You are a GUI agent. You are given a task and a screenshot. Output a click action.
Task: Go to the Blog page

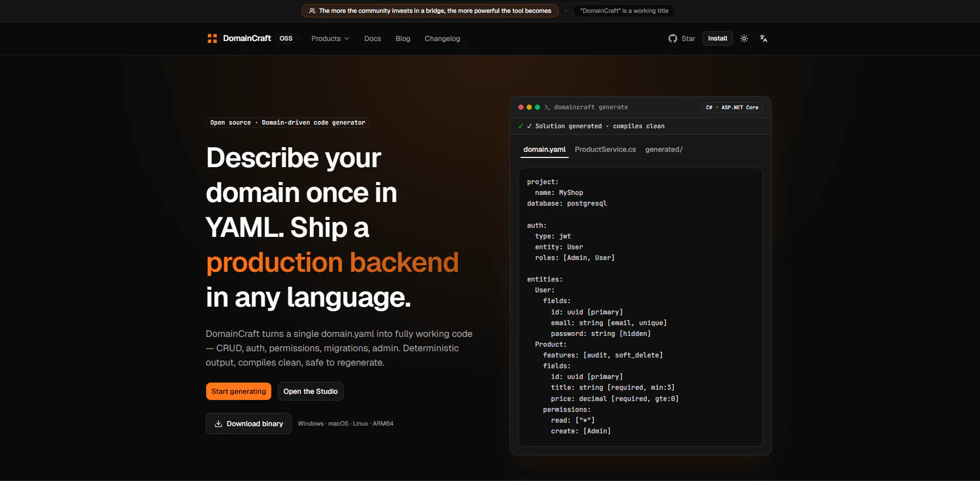click(403, 38)
